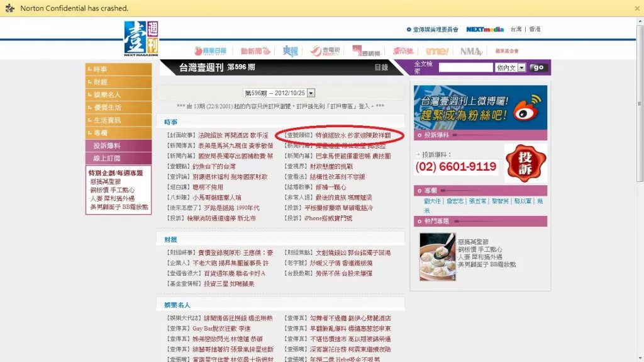Open the 目錄 contents link
644x362 pixels.
click(381, 67)
